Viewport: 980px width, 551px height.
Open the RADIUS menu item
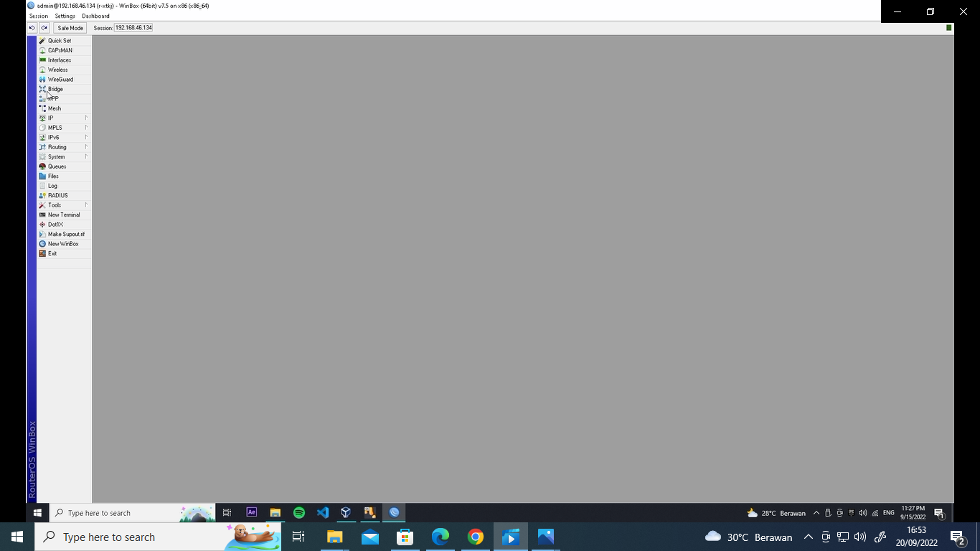click(64, 195)
